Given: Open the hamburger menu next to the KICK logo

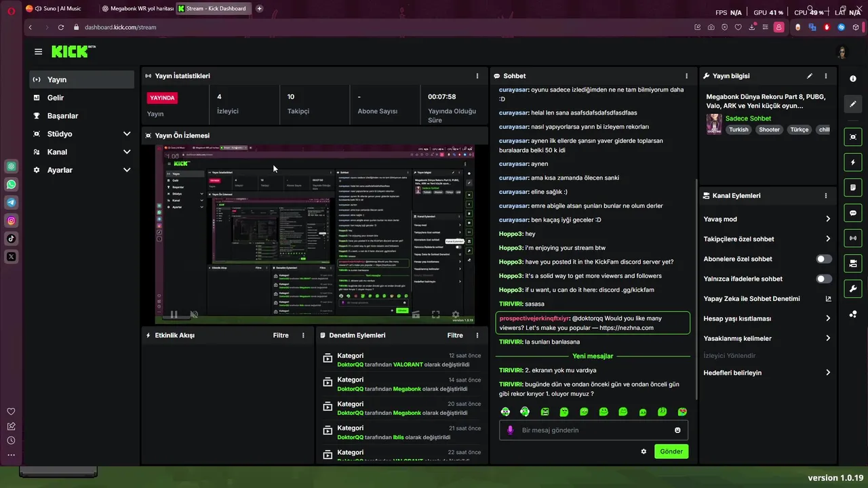Looking at the screenshot, I should point(38,52).
